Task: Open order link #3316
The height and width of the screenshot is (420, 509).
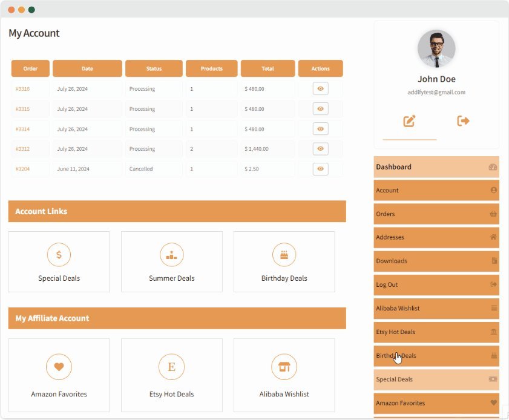Action: (23, 88)
